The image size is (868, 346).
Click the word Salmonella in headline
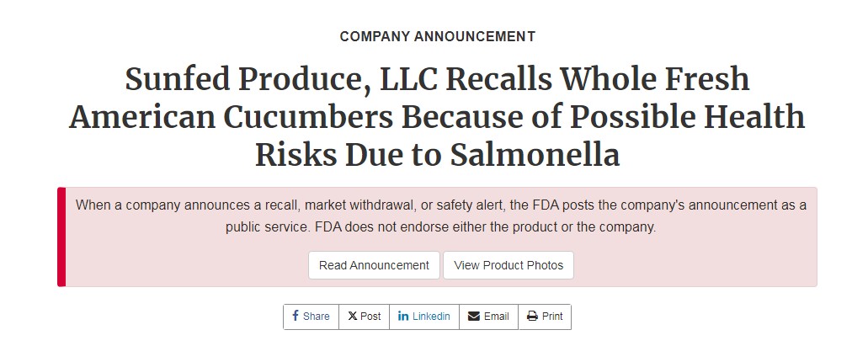click(x=535, y=155)
